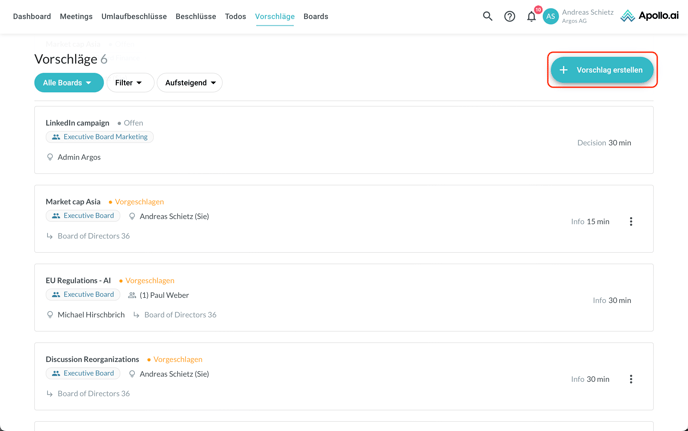Screen dimensions: 688x431
Task: Open the notifications bell icon
Action: pos(531,16)
